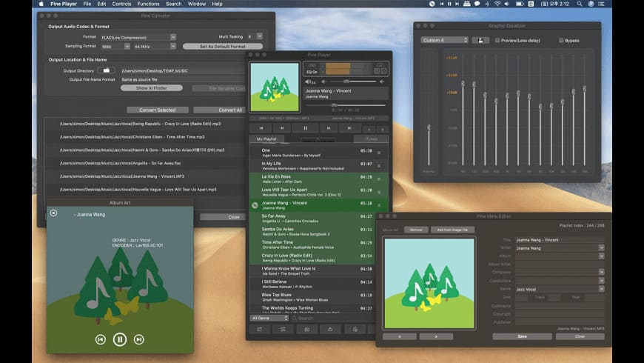
Task: Click the remove-files icon below playlist
Action: click(330, 329)
